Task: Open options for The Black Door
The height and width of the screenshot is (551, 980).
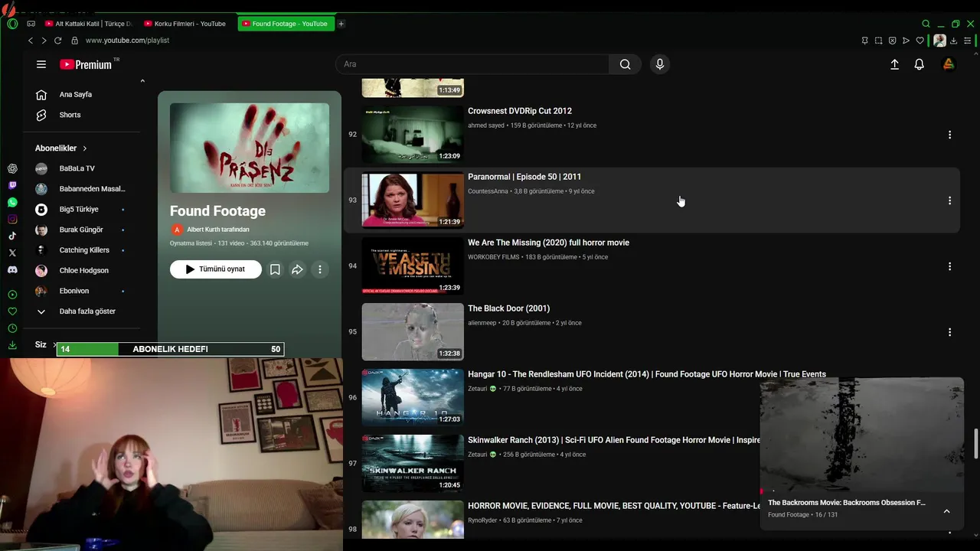Action: [949, 332]
